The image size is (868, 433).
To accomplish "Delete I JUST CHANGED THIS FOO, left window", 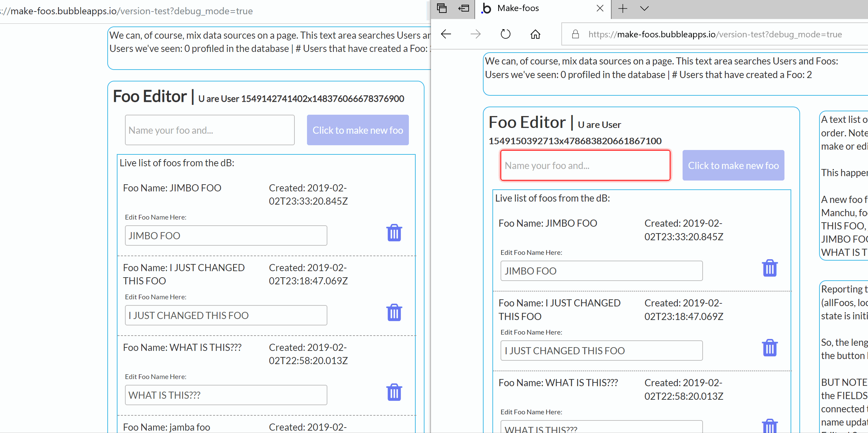I will 394,313.
